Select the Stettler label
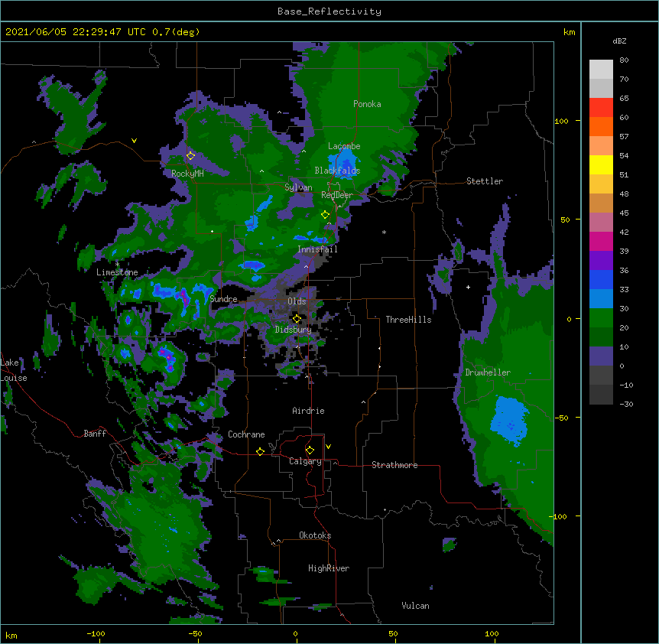659x644 pixels. pos(485,181)
